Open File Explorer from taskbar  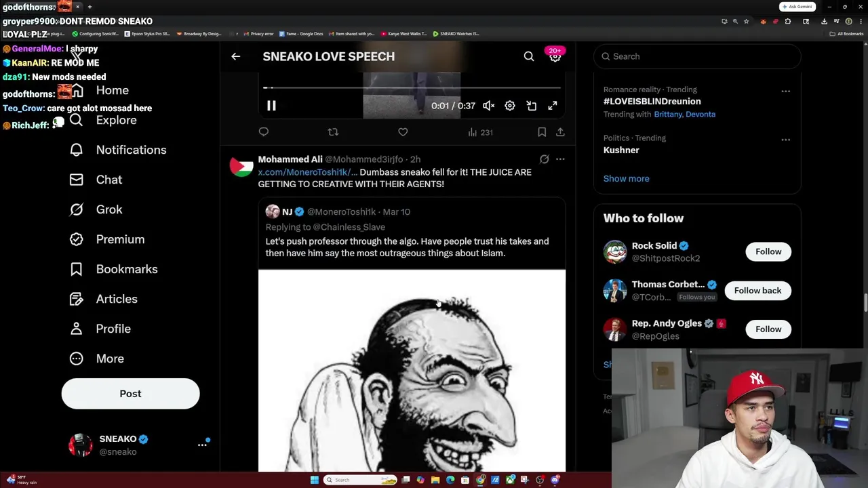(x=435, y=480)
